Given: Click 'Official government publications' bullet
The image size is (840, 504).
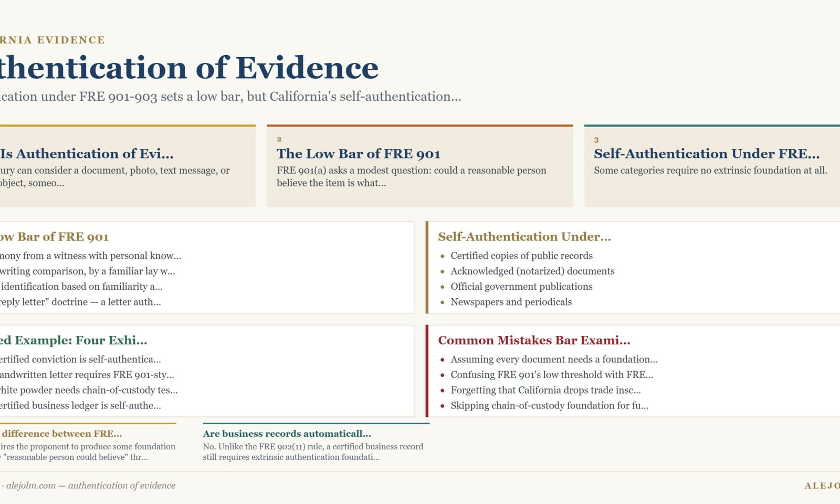Looking at the screenshot, I should (521, 286).
